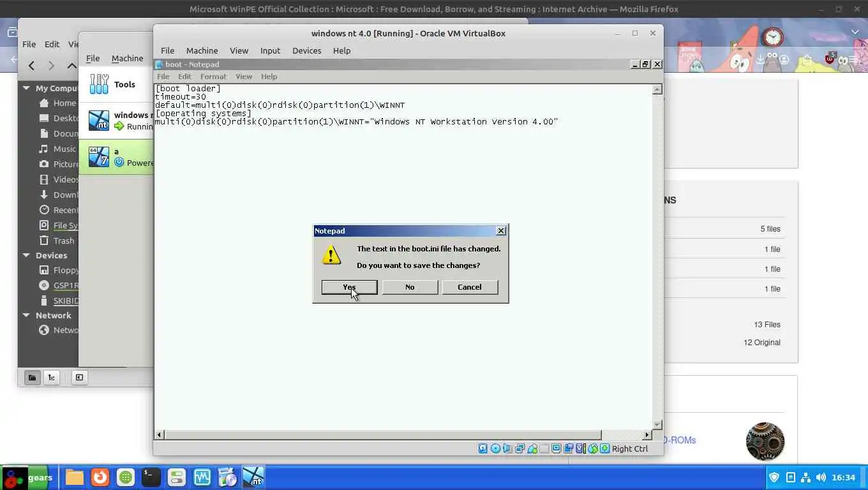The image size is (868, 490).
Task: Collapse the Network section in file manager
Action: pyautogui.click(x=26, y=315)
